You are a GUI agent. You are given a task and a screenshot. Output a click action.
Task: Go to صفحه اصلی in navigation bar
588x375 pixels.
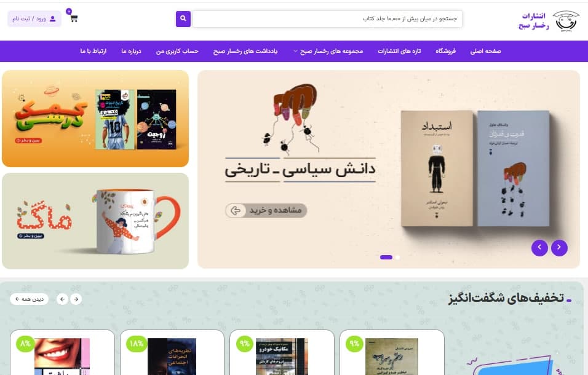click(486, 51)
